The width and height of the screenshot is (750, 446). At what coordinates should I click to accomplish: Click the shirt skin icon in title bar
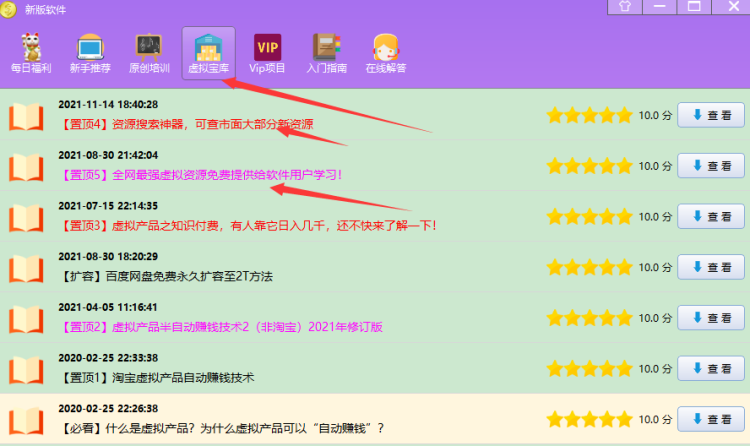pos(627,7)
